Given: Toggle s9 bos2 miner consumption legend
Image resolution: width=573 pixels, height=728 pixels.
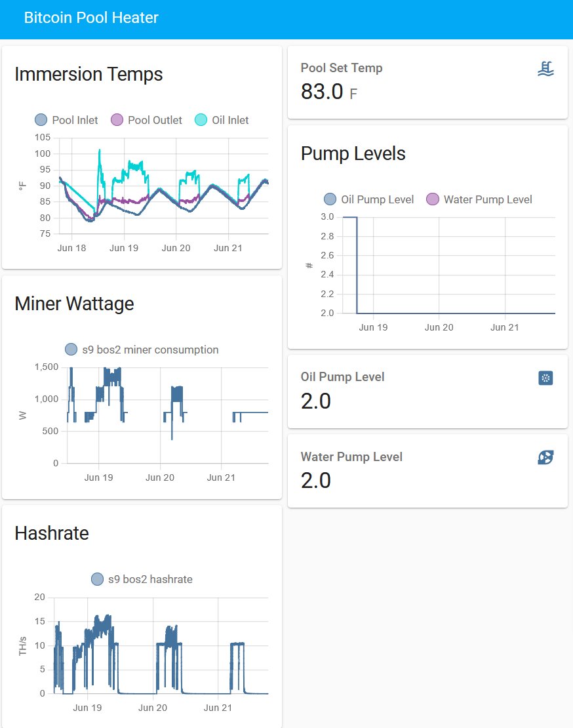Looking at the screenshot, I should (x=142, y=349).
